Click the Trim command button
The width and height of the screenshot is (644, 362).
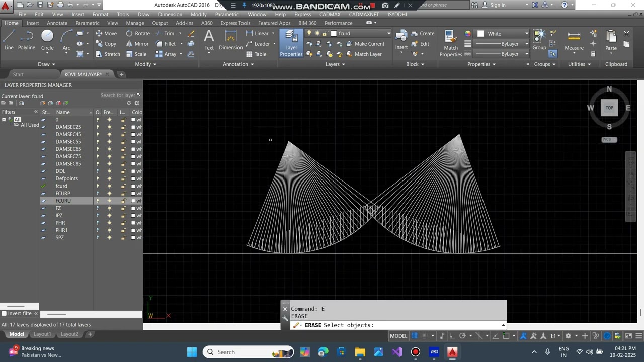tap(165, 34)
